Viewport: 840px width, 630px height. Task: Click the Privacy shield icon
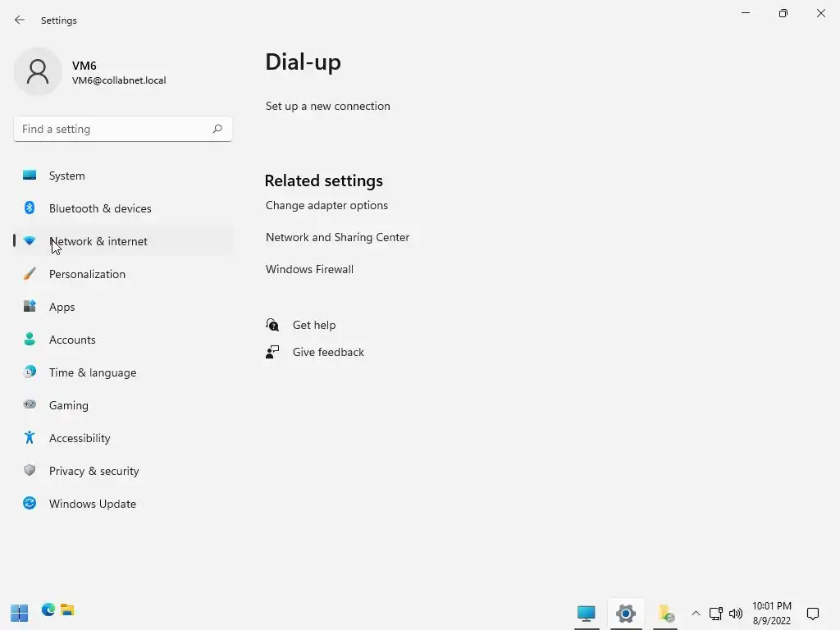point(30,470)
